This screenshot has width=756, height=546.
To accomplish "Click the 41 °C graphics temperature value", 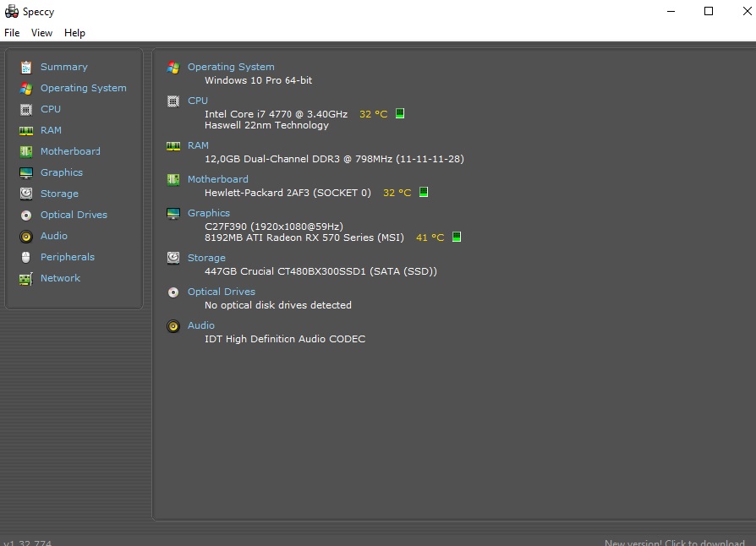I will (430, 238).
